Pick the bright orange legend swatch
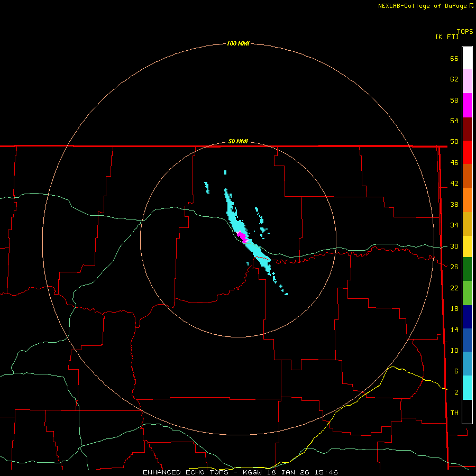476x476 pixels. click(467, 200)
